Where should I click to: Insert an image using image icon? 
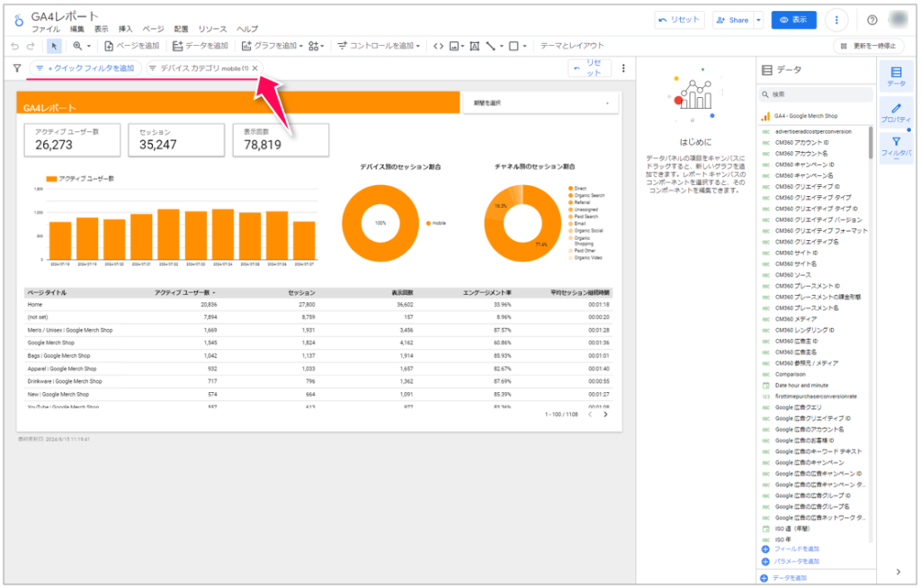[x=454, y=46]
